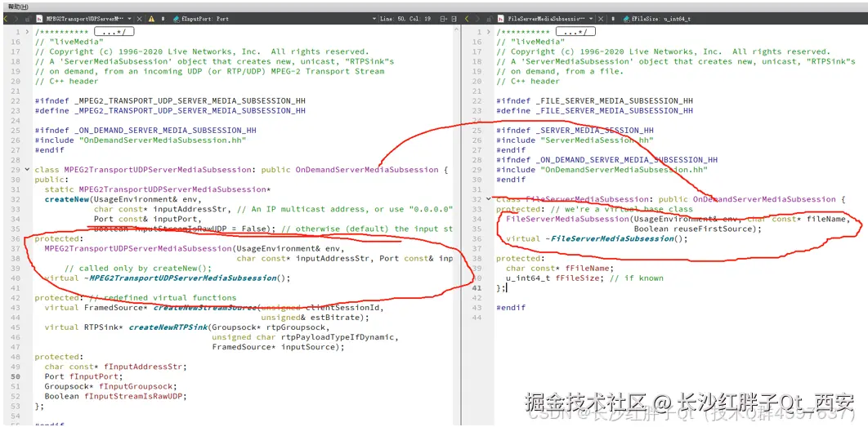Toggle the lock icon in right editor toolbar
Image resolution: width=868 pixels, height=427 pixels.
(x=489, y=20)
